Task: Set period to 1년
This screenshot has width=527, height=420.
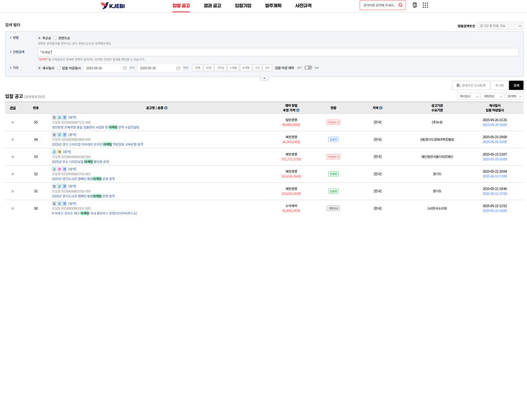Action: [257, 68]
